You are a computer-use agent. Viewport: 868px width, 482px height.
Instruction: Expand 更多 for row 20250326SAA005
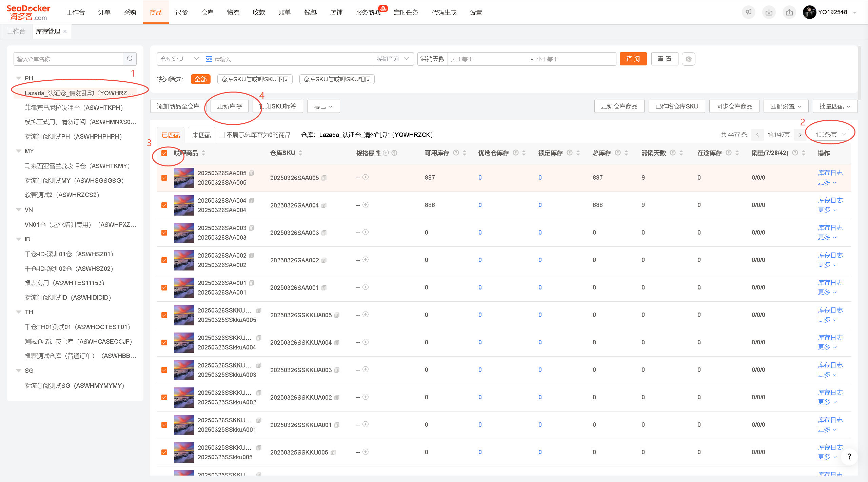pyautogui.click(x=827, y=183)
